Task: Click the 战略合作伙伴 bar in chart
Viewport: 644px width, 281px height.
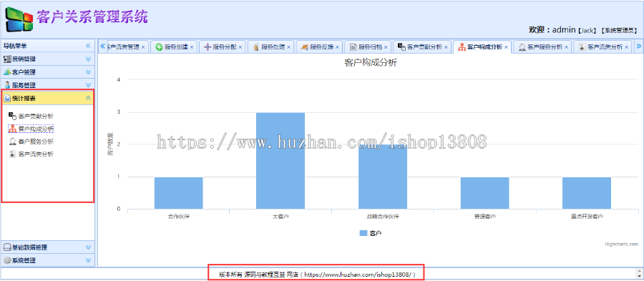Action: pyautogui.click(x=383, y=177)
